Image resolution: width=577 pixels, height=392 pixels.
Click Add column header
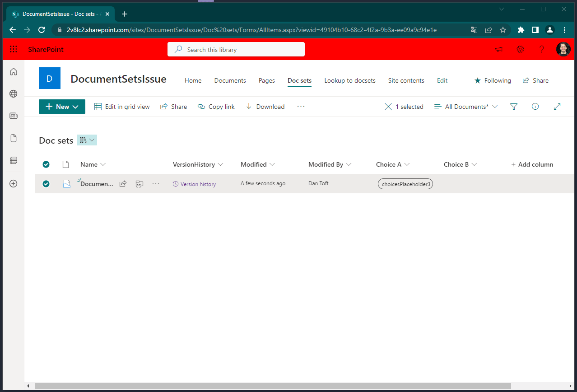pyautogui.click(x=532, y=164)
